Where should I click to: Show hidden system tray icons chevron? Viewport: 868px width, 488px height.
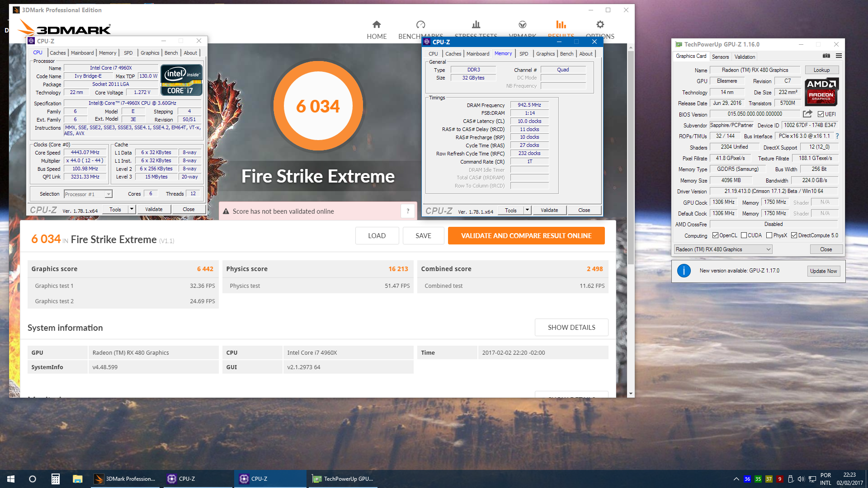(736, 479)
